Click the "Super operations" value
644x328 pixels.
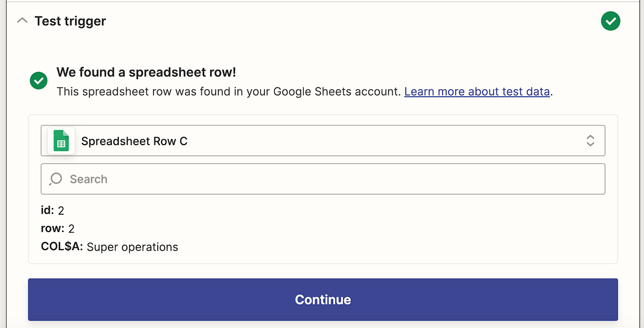click(x=132, y=247)
